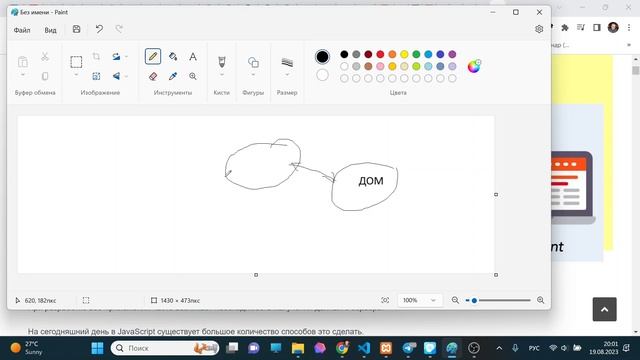
Task: Undo the last action
Action: coord(99,29)
